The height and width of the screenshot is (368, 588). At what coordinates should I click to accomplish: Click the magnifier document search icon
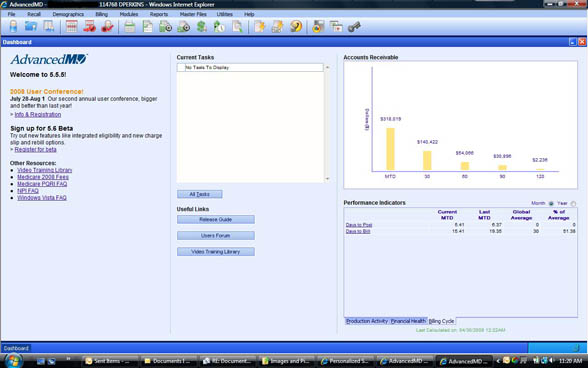click(x=237, y=27)
